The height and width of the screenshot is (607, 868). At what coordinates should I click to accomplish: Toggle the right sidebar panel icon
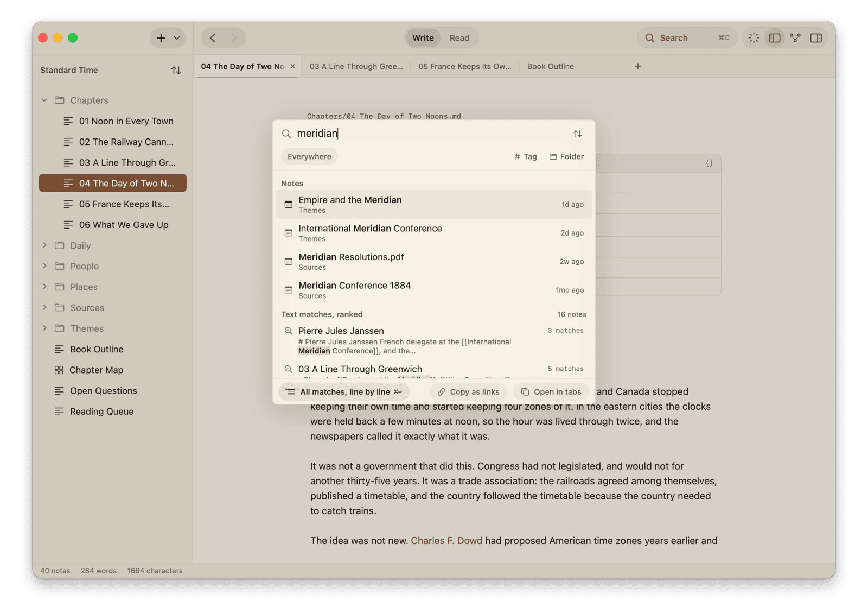815,38
